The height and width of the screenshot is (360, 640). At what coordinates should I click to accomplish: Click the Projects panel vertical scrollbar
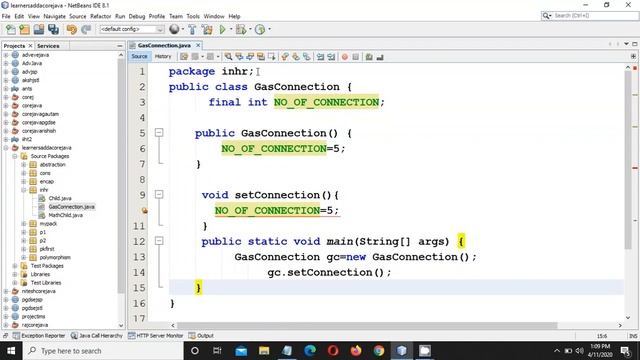(x=121, y=176)
